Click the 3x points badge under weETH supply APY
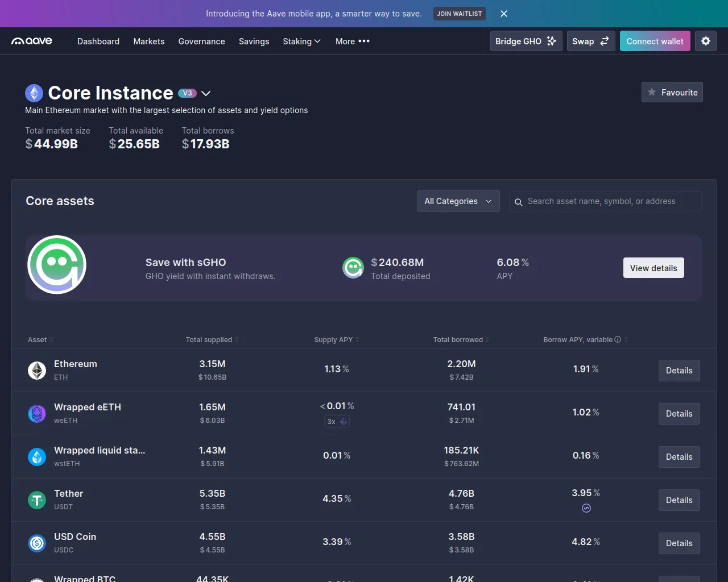 click(337, 422)
